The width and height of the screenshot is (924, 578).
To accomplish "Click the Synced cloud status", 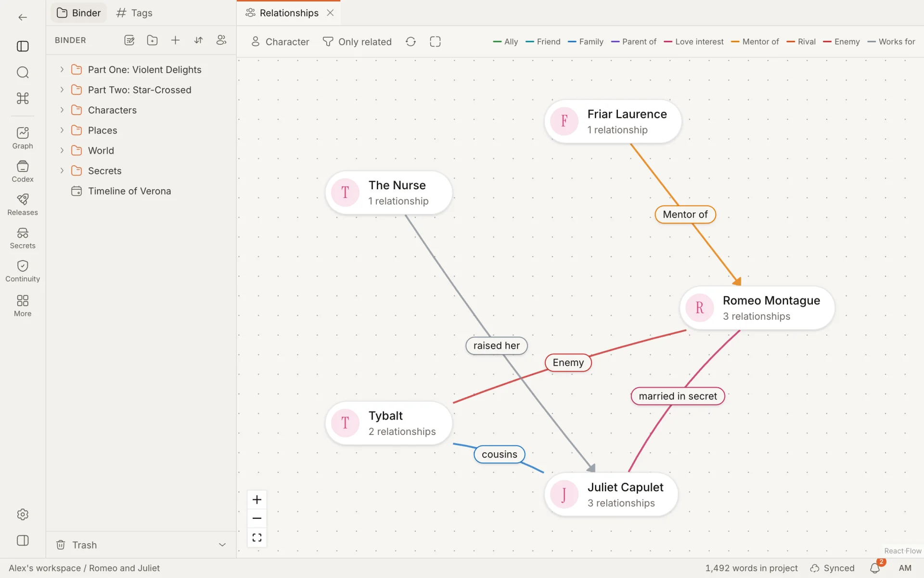I will tap(832, 568).
